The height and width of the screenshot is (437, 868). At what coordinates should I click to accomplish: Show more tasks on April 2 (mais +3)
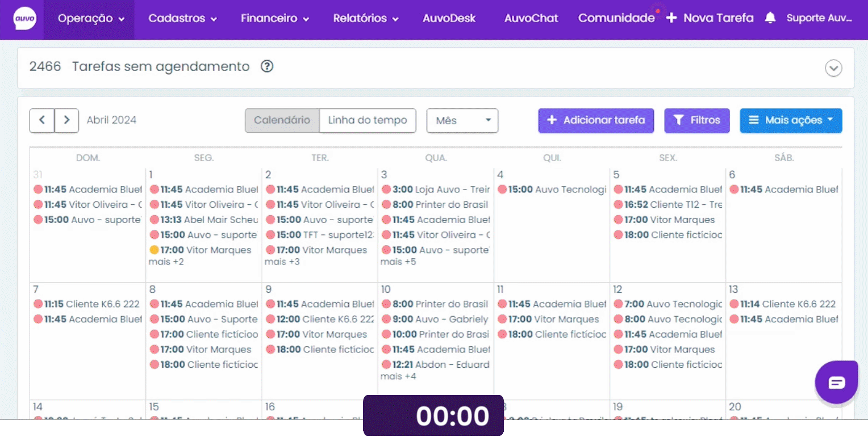click(x=282, y=262)
